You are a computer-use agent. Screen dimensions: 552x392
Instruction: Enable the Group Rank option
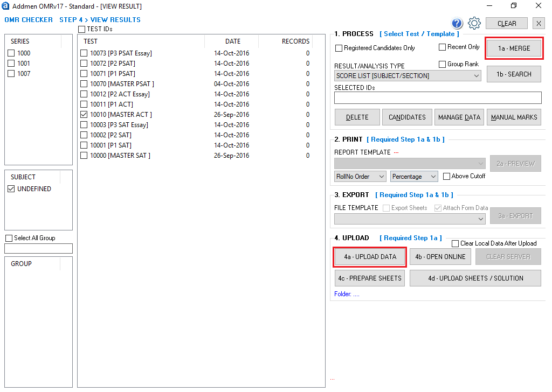(x=443, y=64)
